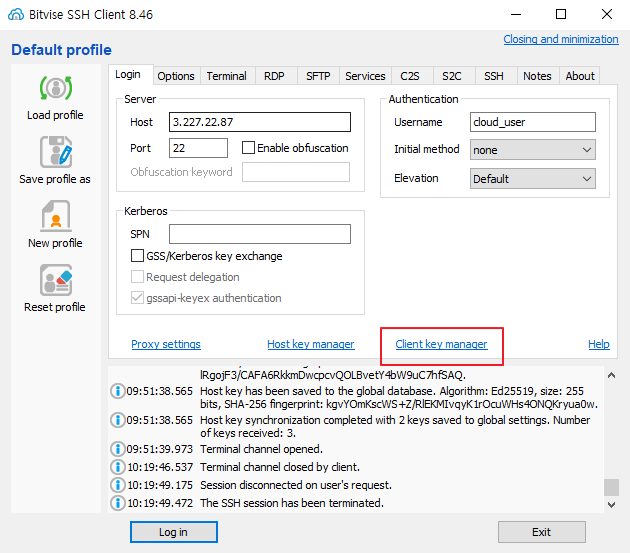Click log text 'Terminal channel opened.'
This screenshot has height=553, width=630.
click(261, 449)
